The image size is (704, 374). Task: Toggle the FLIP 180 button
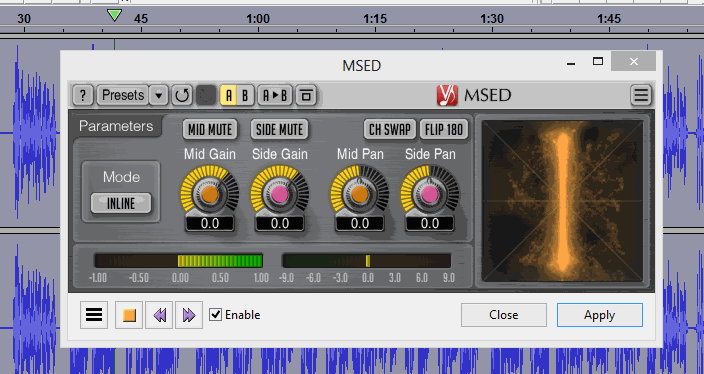[444, 130]
